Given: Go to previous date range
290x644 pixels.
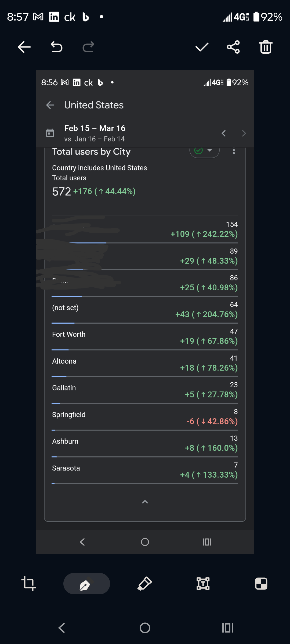Looking at the screenshot, I should [x=224, y=133].
